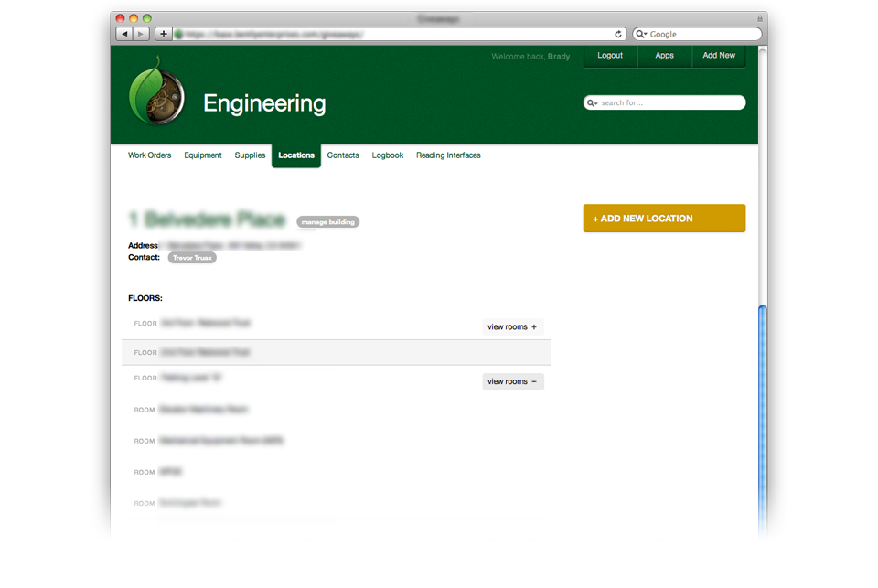Click the Trevor Truax contact tag
The width and height of the screenshot is (878, 588).
pos(192,258)
